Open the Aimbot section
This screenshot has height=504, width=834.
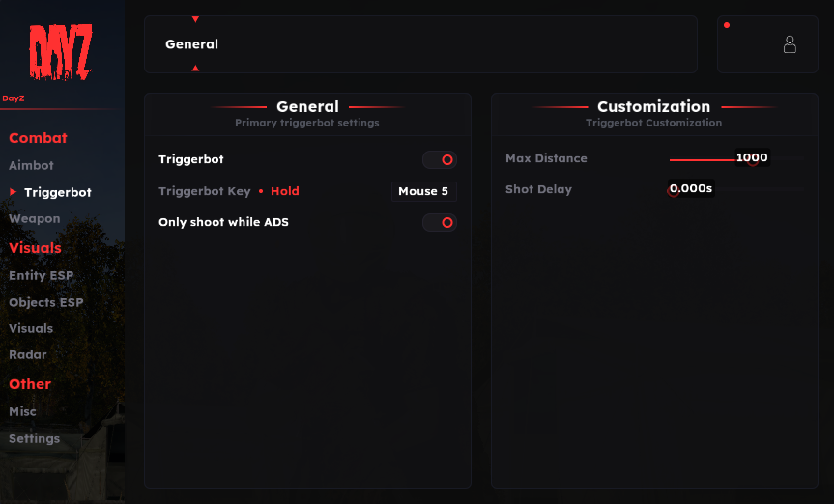pos(31,165)
